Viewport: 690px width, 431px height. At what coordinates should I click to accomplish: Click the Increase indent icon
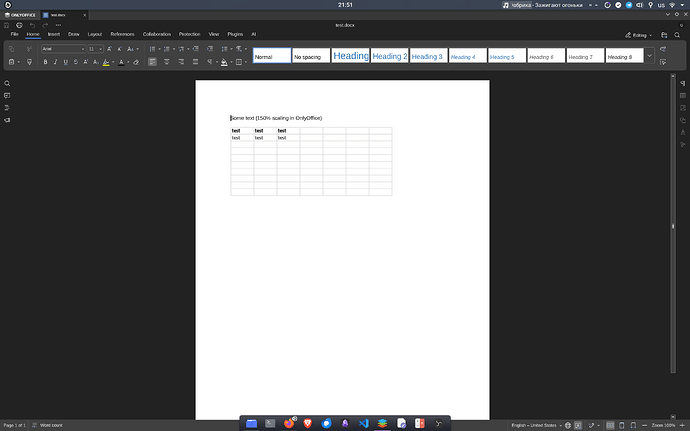pos(210,49)
